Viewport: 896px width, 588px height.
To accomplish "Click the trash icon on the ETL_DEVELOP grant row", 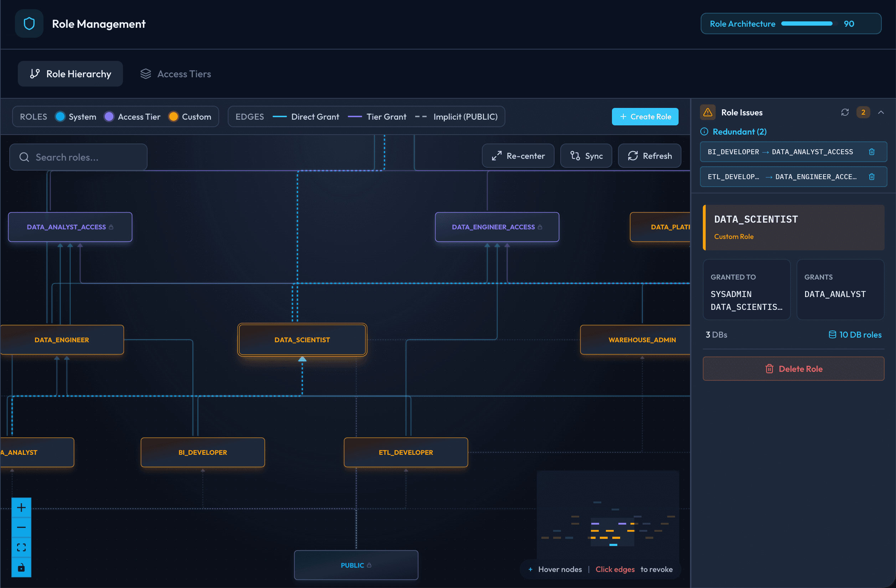I will tap(871, 177).
